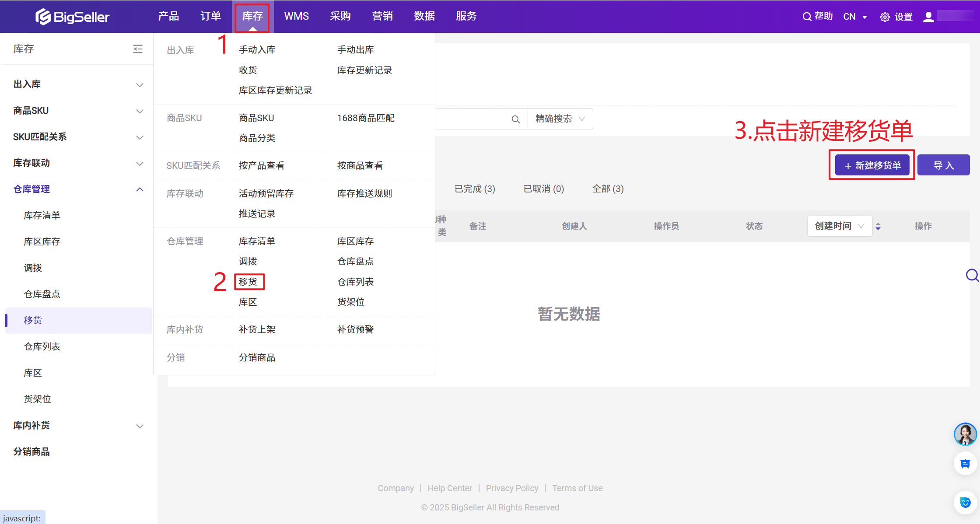Select 分销商品 in the dropdown menu

(x=257, y=357)
